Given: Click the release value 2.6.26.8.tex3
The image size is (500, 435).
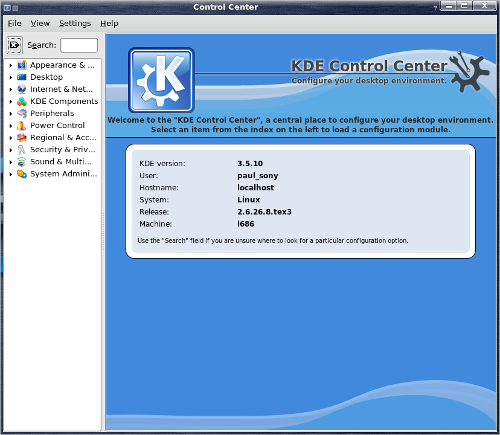Looking at the screenshot, I should (264, 212).
